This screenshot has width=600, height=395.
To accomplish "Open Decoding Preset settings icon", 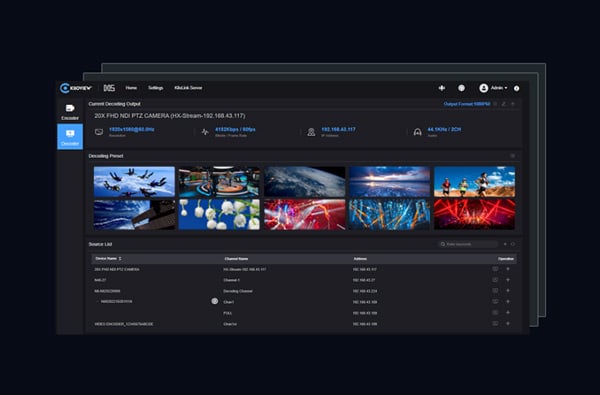I will coord(512,156).
